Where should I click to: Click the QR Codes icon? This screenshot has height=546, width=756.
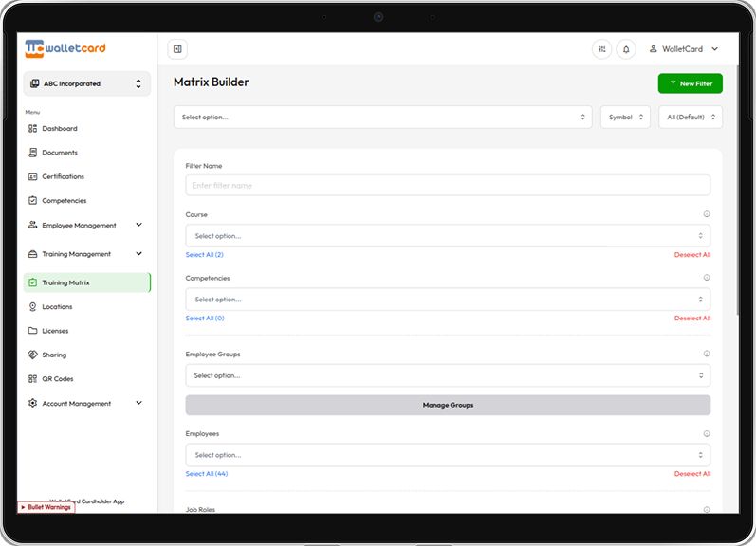(x=32, y=379)
